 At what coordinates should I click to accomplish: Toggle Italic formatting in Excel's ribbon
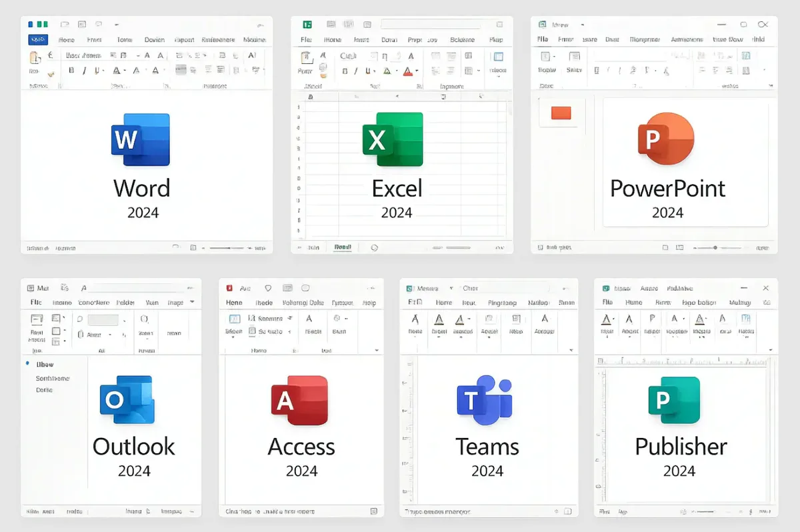[355, 70]
